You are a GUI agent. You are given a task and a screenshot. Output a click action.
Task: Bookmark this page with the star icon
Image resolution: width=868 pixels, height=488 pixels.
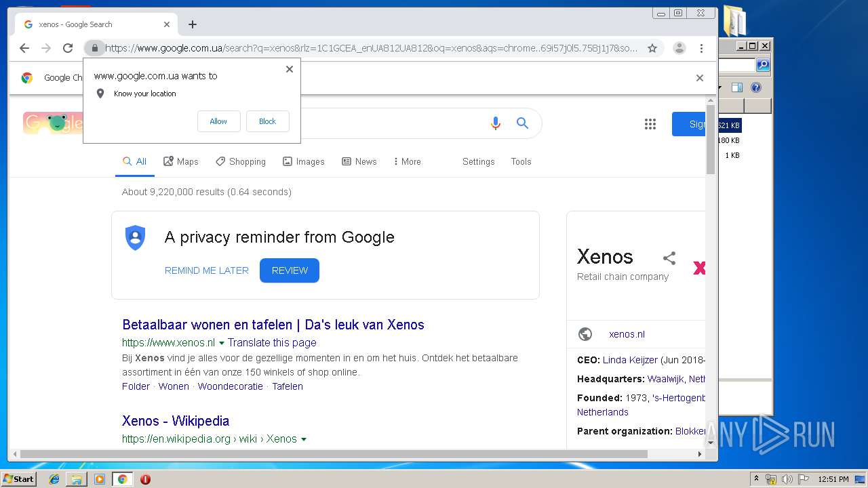pos(652,48)
